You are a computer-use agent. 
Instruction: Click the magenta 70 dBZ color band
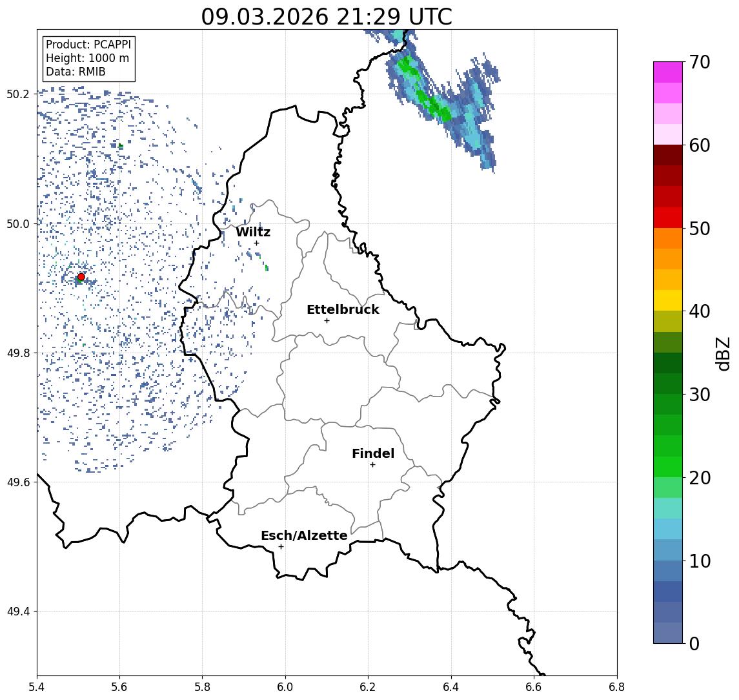coord(668,72)
